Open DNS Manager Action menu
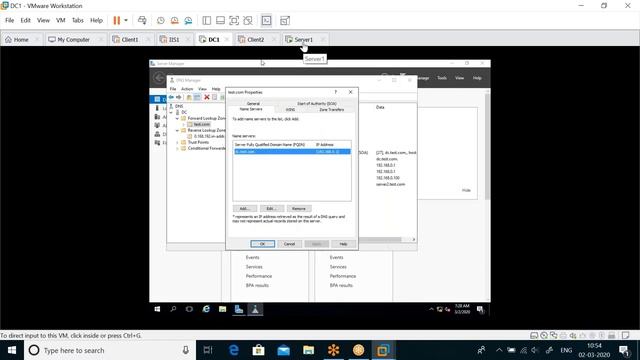This screenshot has width=640, height=360. pyautogui.click(x=187, y=89)
